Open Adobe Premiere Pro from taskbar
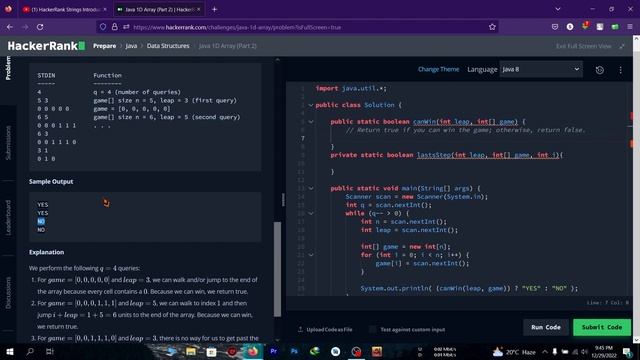This screenshot has width=640, height=360. 273,351
